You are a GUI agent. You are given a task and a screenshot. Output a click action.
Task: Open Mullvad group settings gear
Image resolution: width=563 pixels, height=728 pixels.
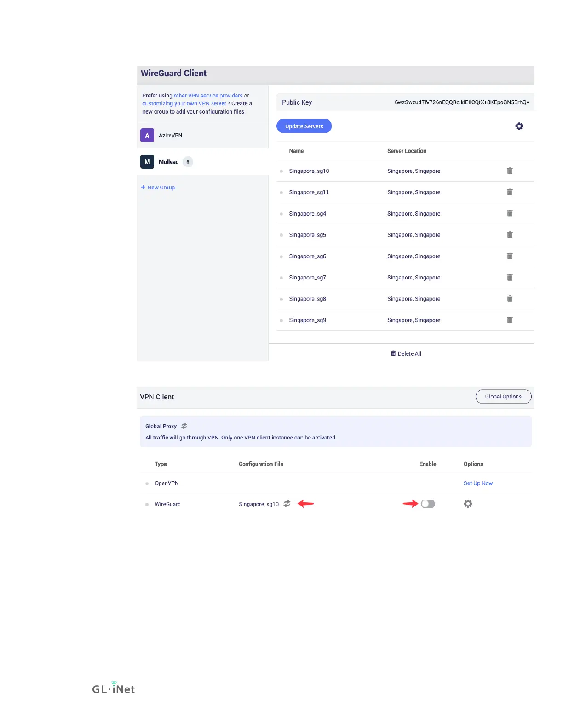click(519, 126)
